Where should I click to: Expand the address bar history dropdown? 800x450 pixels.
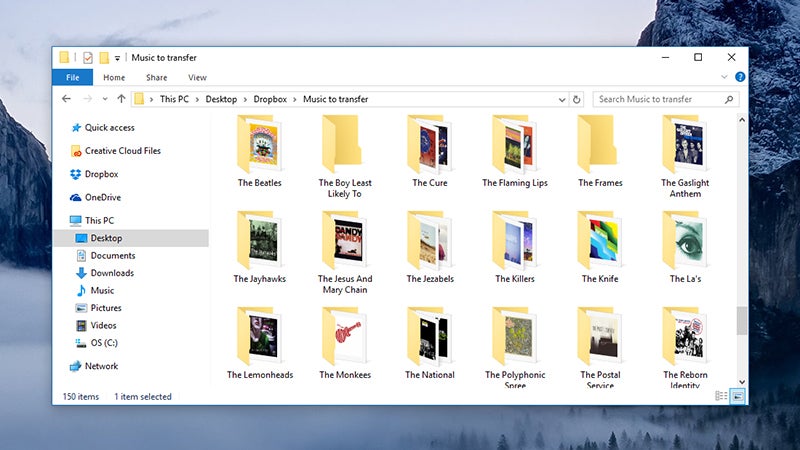[x=562, y=99]
